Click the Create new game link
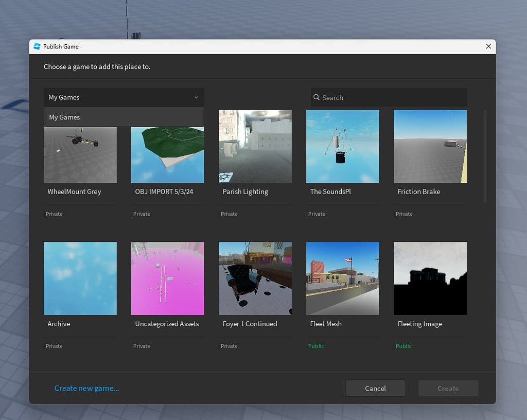This screenshot has height=420, width=527. pos(86,388)
